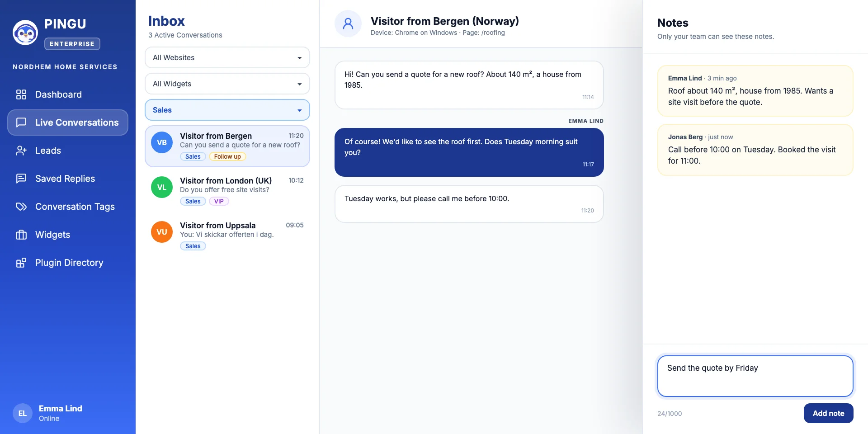
Task: Go to Dashboard in the sidebar
Action: 68,94
